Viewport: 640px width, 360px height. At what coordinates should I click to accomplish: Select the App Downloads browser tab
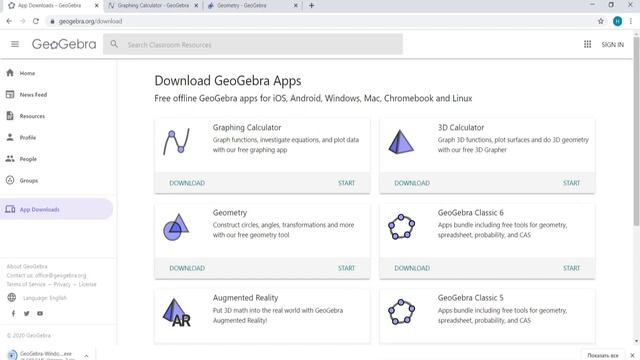(52, 6)
